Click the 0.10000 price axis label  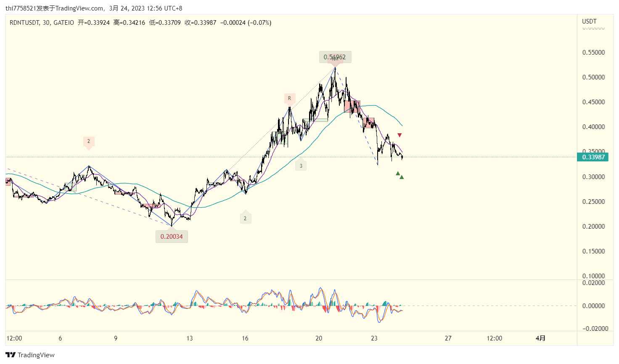pyautogui.click(x=593, y=276)
